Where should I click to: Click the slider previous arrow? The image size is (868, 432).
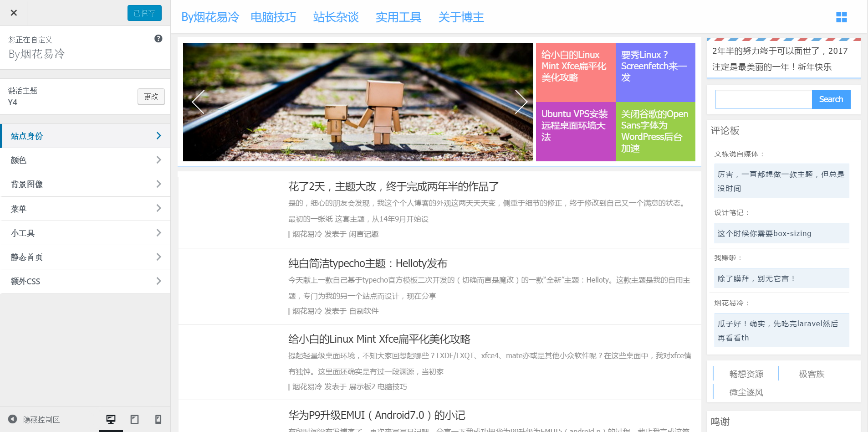198,102
